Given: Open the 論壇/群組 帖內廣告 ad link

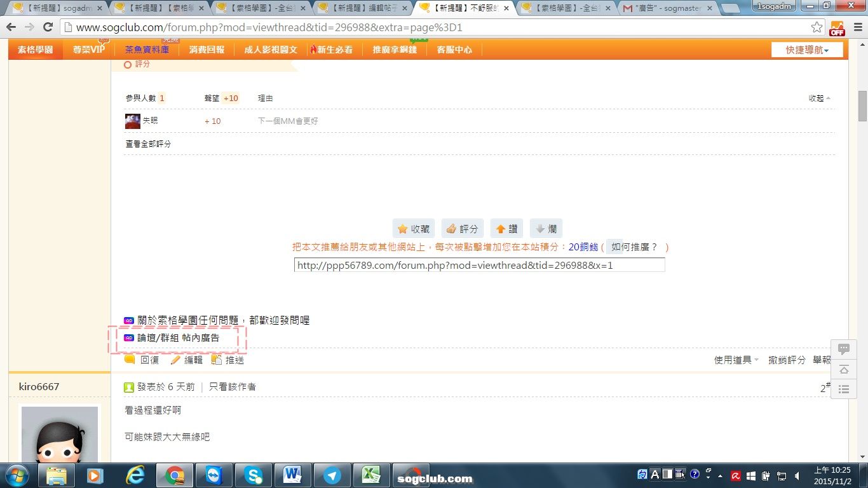Looking at the screenshot, I should click(179, 338).
